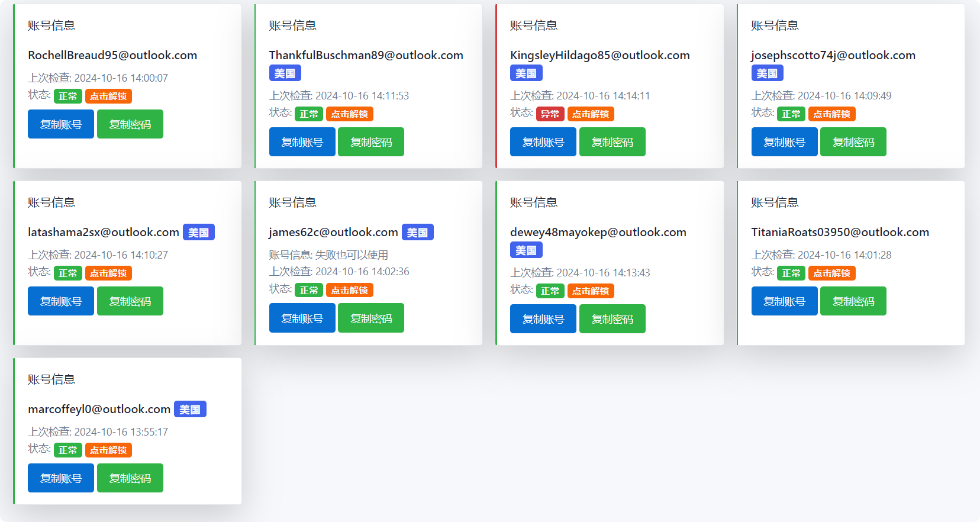
Task: Copy account for dewey48mayokep@outlook.com
Action: click(543, 319)
